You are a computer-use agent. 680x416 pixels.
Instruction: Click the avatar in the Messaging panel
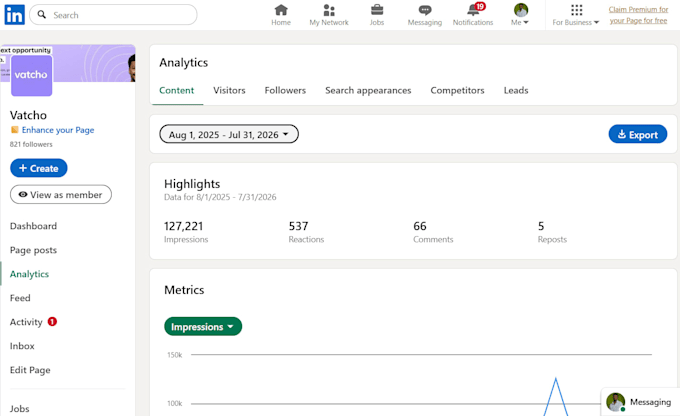(x=615, y=402)
